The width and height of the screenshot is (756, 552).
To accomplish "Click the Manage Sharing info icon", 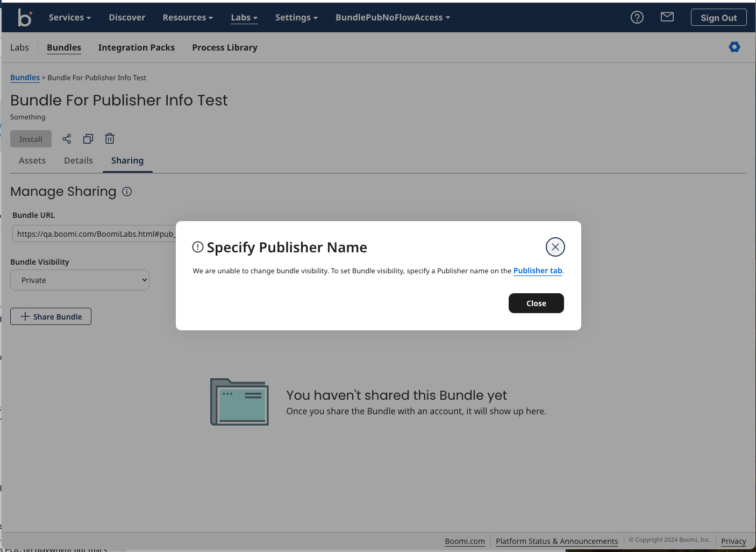I will click(127, 192).
